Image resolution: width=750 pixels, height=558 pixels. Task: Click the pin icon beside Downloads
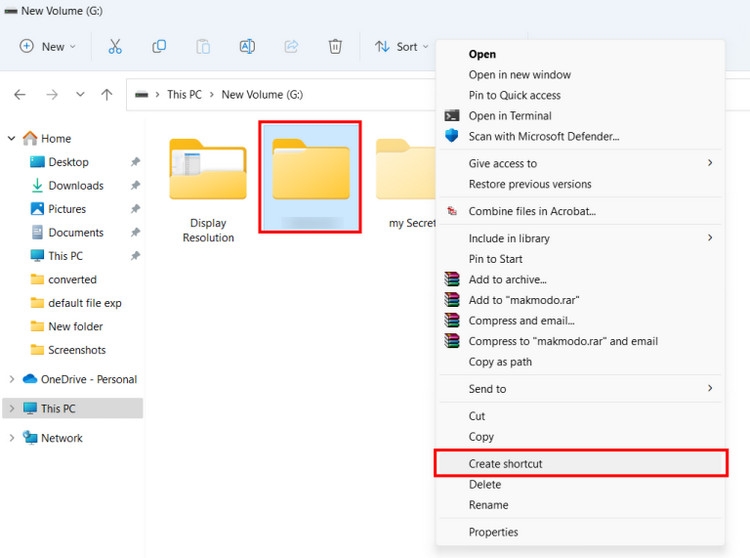[135, 186]
